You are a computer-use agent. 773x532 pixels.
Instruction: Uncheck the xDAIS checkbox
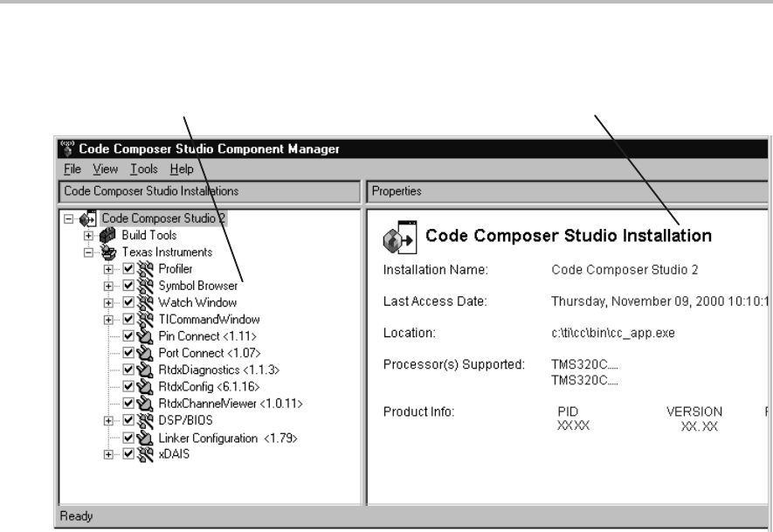click(128, 453)
